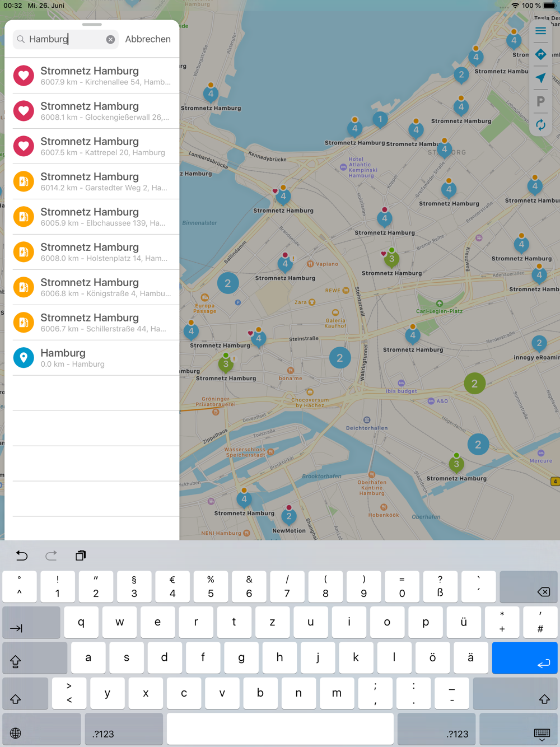Viewport: 560px width, 747px height.
Task: Tap the keyboard paste clipboard icon
Action: (x=81, y=555)
